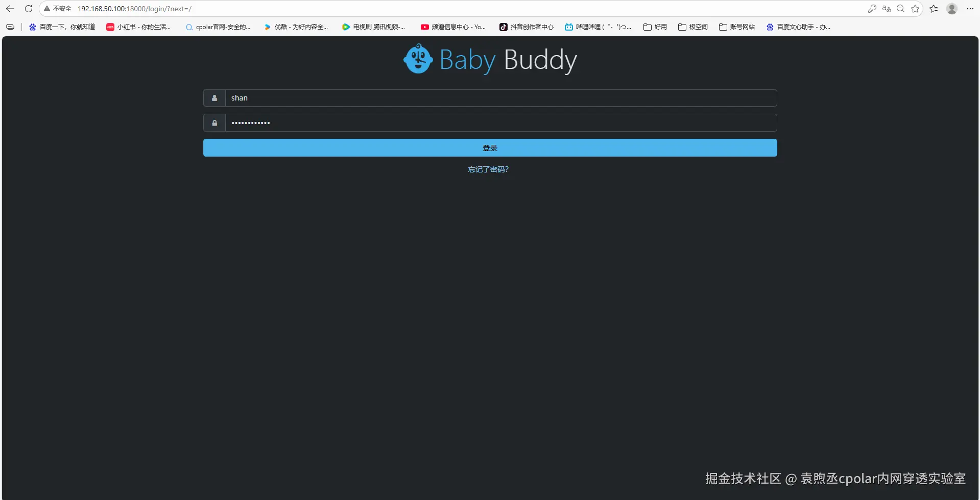This screenshot has width=980, height=500.
Task: Click the user icon beside username field
Action: [x=214, y=98]
